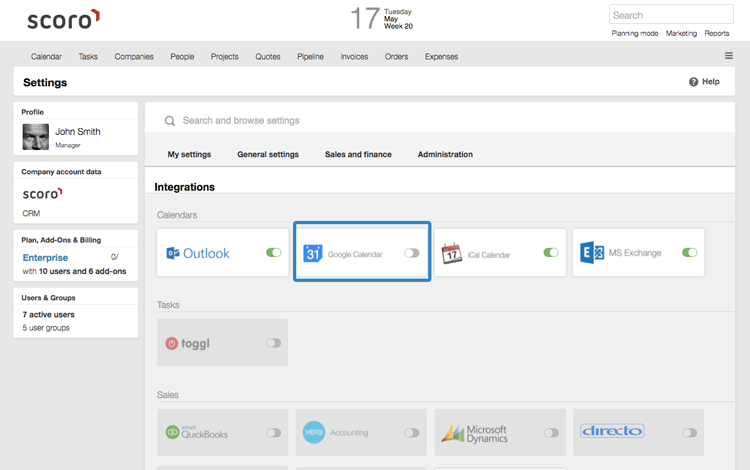This screenshot has height=470, width=750.
Task: Open Orders in navigation
Action: pos(397,56)
